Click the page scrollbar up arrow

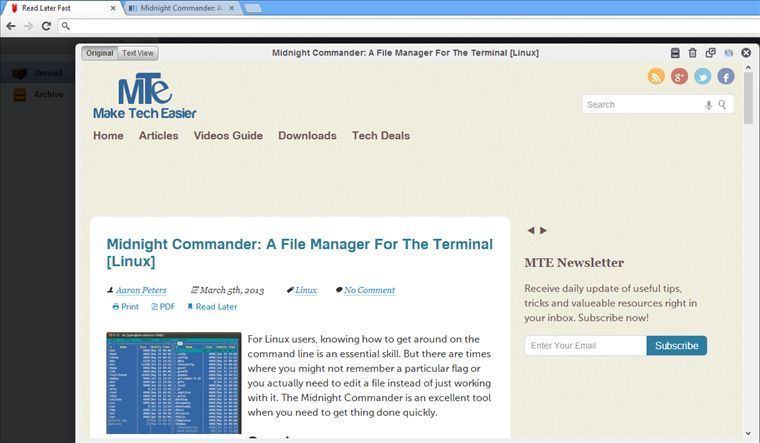pos(749,68)
